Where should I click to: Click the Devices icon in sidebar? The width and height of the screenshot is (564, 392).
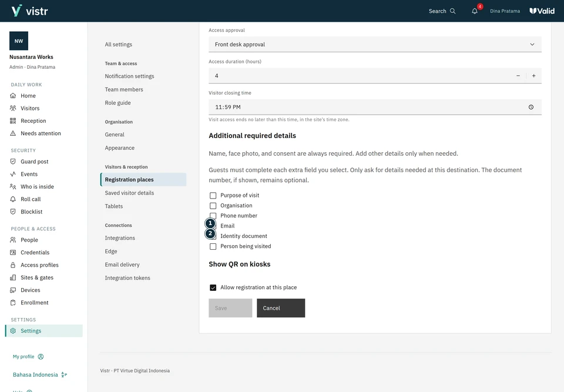pyautogui.click(x=13, y=290)
